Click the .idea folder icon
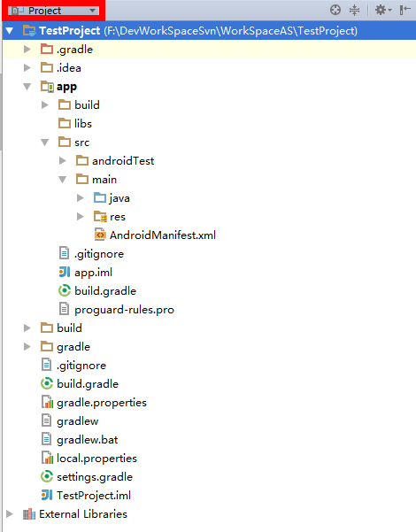 coord(47,68)
